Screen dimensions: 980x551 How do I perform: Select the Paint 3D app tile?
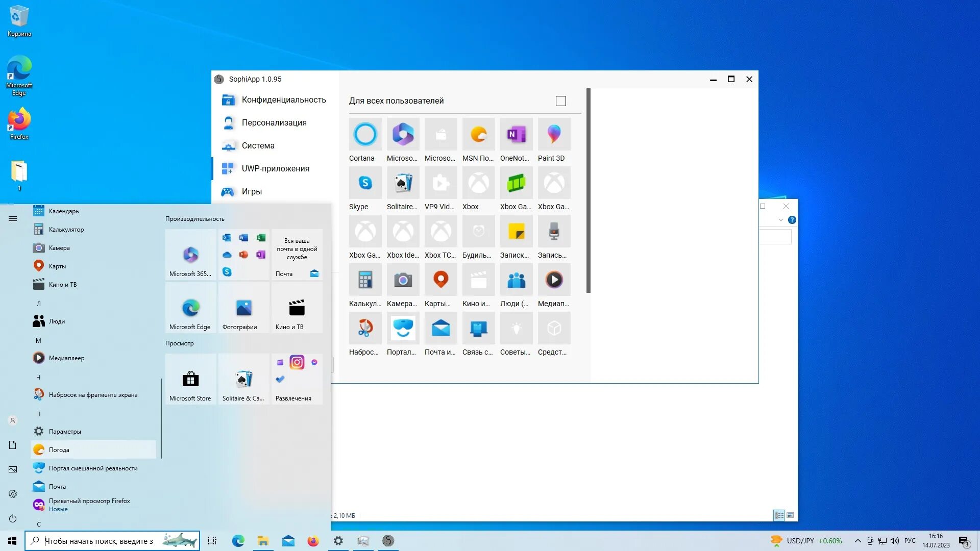[553, 134]
